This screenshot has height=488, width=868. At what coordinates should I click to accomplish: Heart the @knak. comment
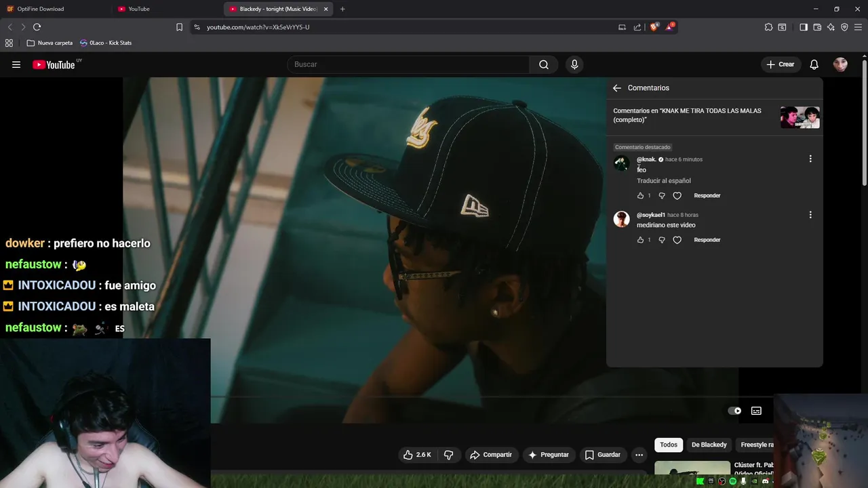pyautogui.click(x=677, y=196)
